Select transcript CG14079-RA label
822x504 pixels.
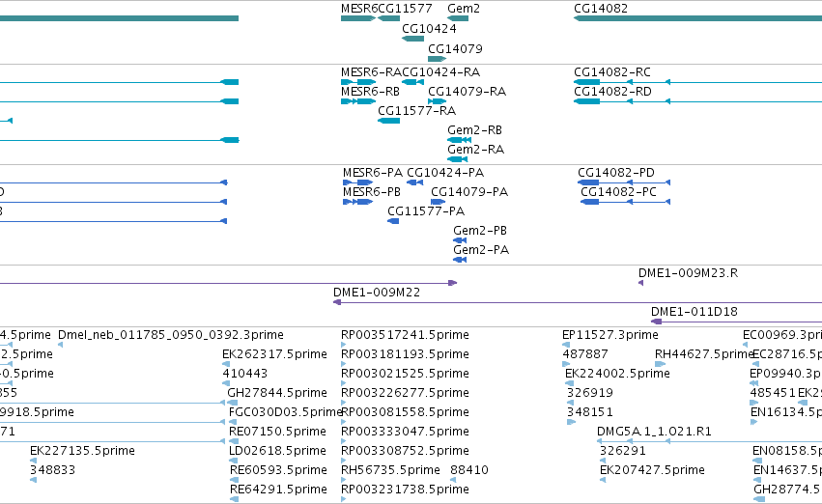(468, 91)
